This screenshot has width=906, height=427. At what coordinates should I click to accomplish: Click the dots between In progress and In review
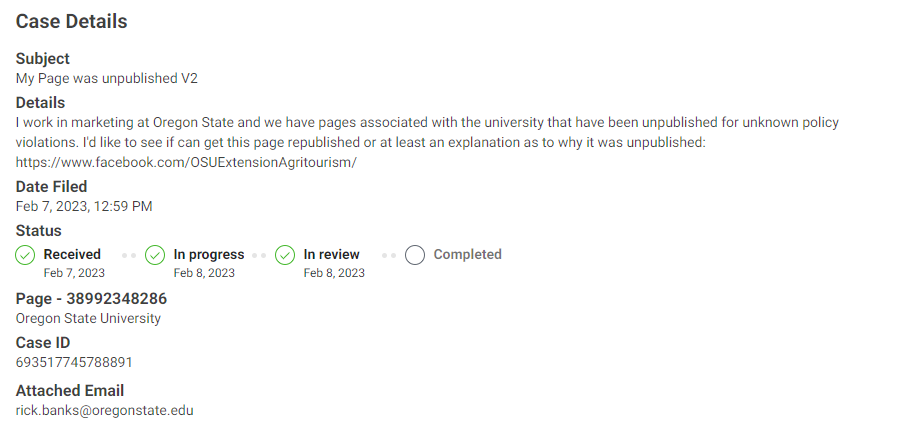tap(259, 255)
